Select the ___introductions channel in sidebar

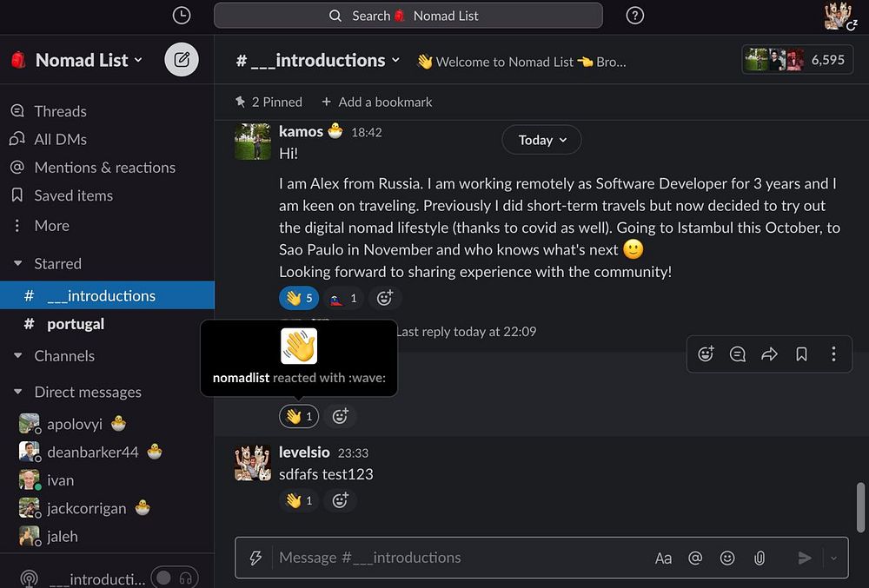(107, 295)
